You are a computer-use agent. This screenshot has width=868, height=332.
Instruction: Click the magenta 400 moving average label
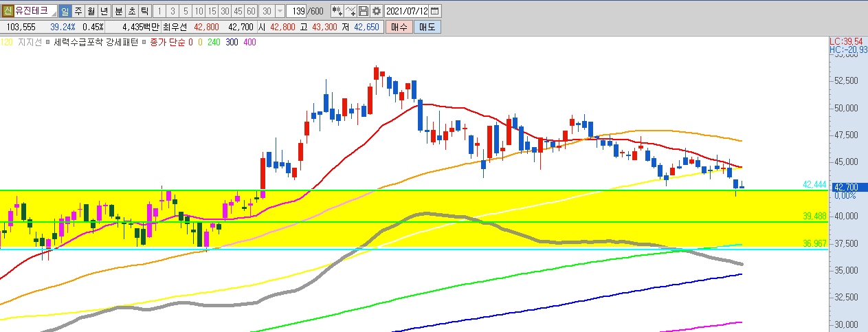click(x=249, y=42)
